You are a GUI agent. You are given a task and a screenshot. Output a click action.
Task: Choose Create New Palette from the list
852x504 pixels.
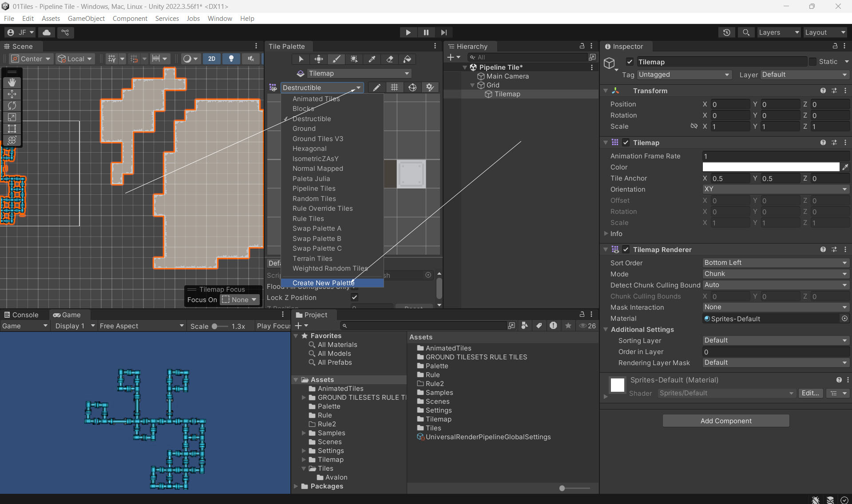323,283
